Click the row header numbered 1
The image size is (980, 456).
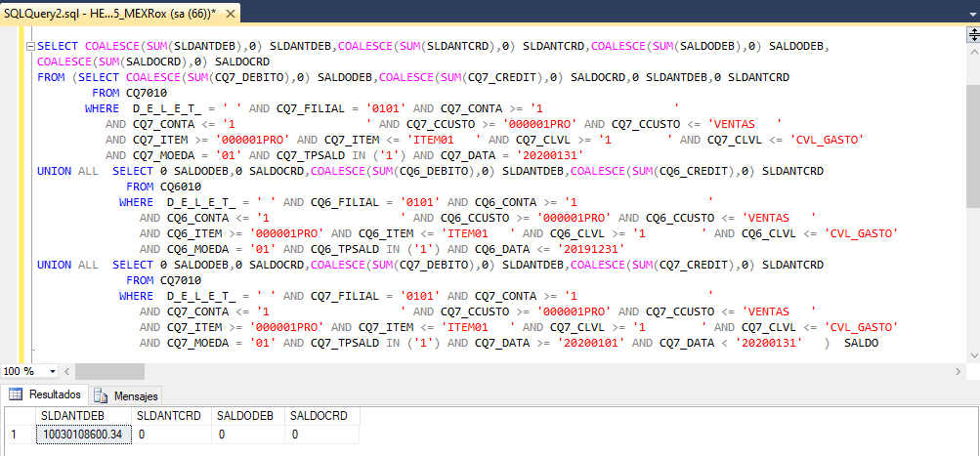click(20, 435)
